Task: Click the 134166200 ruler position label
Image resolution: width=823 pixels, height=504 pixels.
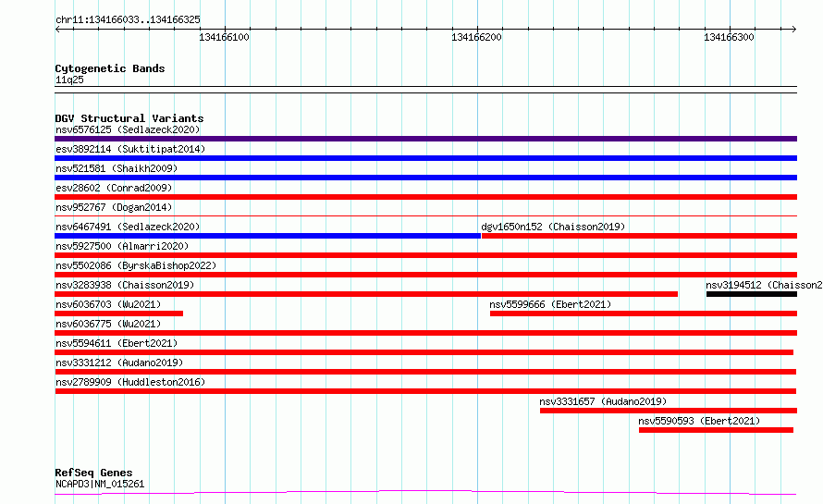Action: click(x=476, y=37)
